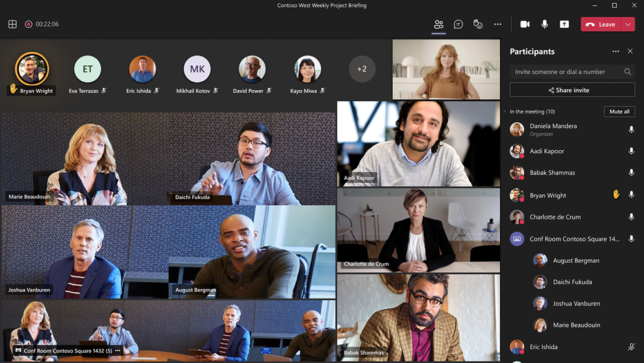Click the layout grid icon at top left
This screenshot has width=644, height=363.
[x=12, y=24]
